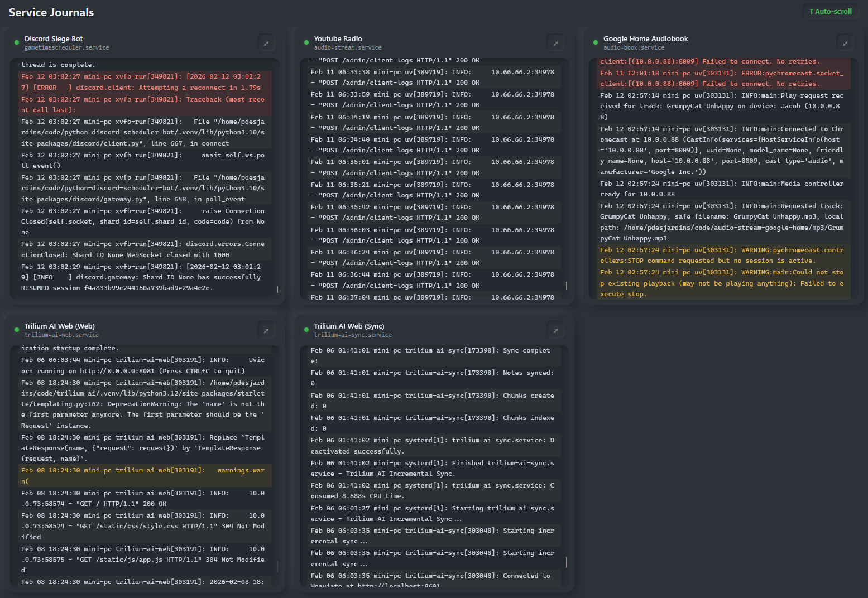Expand the Youtube Radio log panel
The image size is (868, 598).
[x=555, y=44]
